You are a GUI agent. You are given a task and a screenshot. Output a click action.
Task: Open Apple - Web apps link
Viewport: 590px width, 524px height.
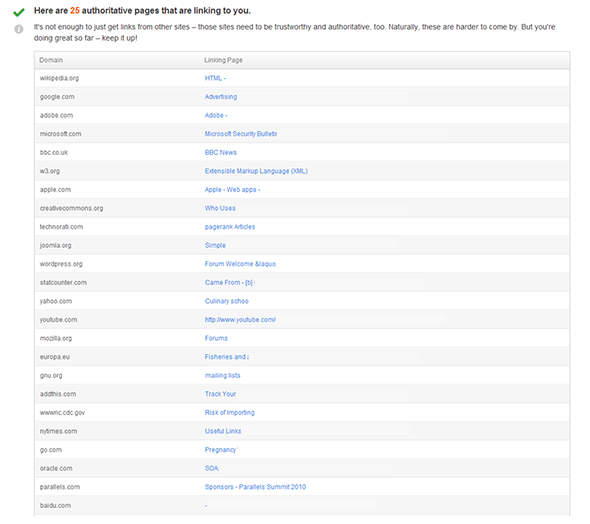(x=233, y=190)
